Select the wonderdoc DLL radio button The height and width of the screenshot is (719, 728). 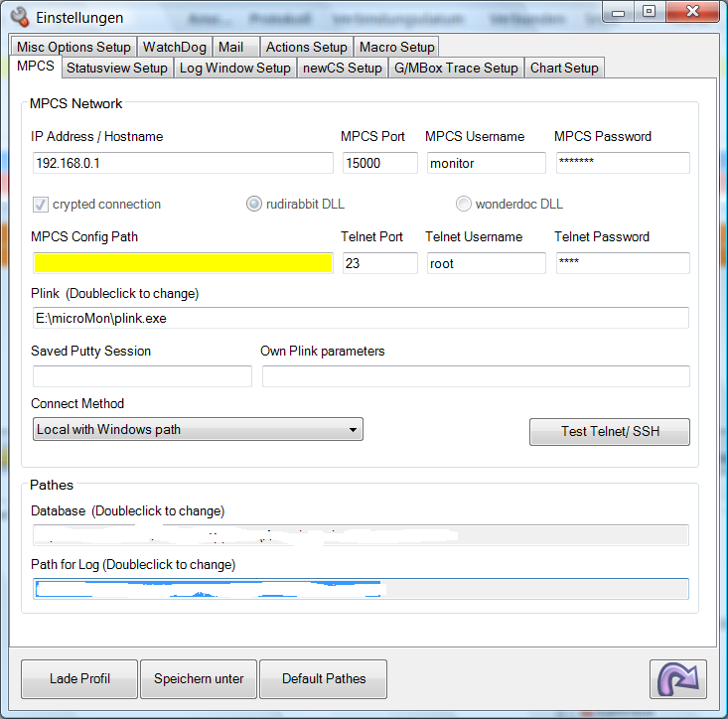(x=464, y=205)
